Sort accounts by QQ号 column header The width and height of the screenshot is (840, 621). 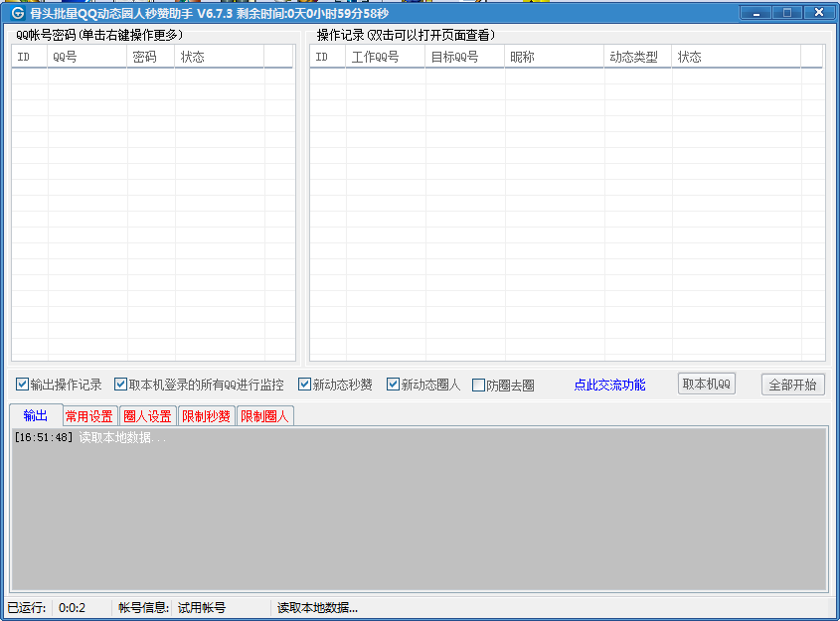[87, 57]
